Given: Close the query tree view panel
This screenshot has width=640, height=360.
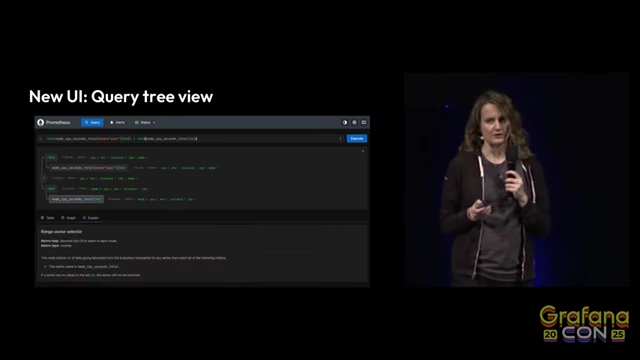Looking at the screenshot, I should pyautogui.click(x=363, y=151).
